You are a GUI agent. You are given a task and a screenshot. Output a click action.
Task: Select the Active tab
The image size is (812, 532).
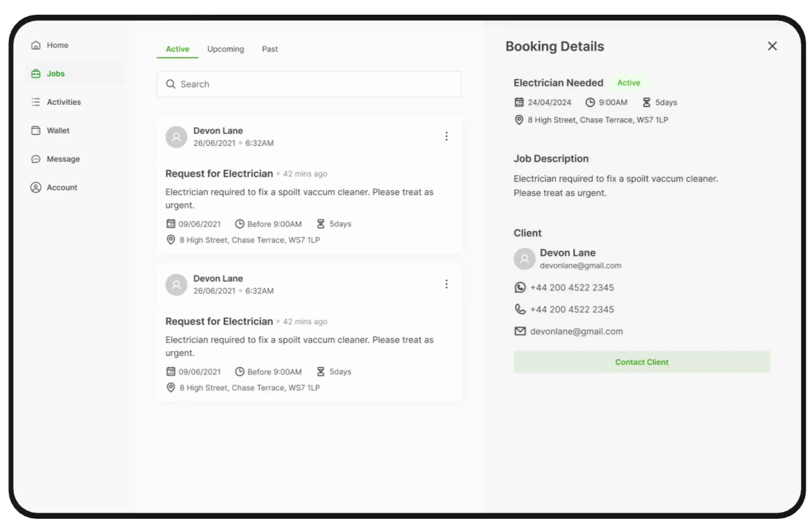click(x=177, y=49)
